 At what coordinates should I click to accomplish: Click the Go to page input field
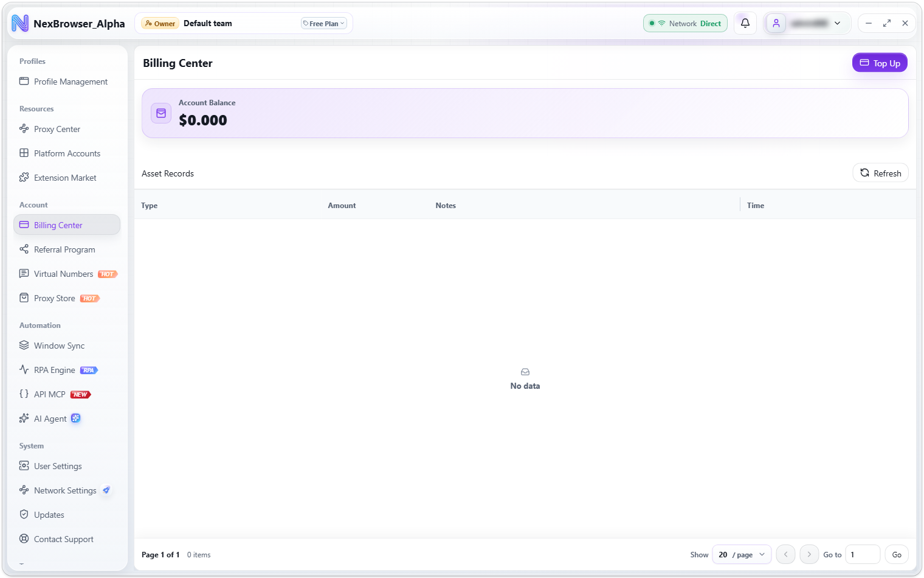click(x=863, y=554)
